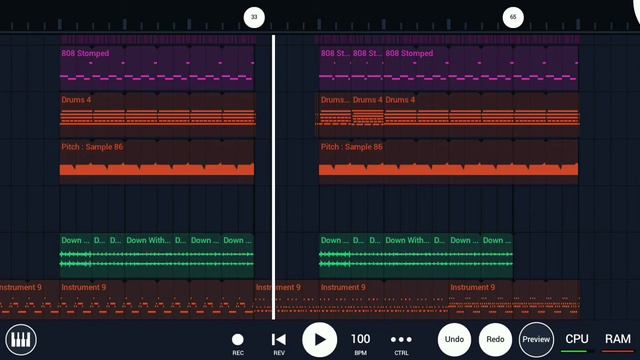
Task: Select the Instrument 9 clip under the playhead
Action: coord(287,300)
